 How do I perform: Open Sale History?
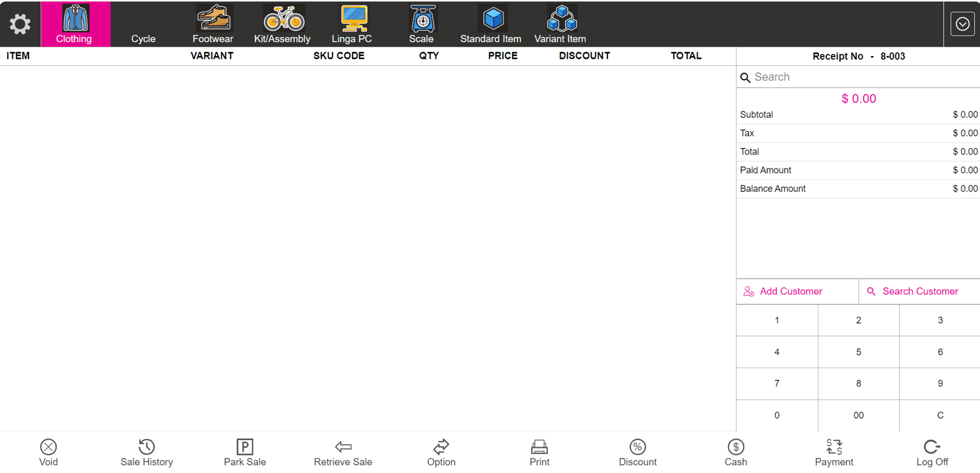click(x=147, y=452)
